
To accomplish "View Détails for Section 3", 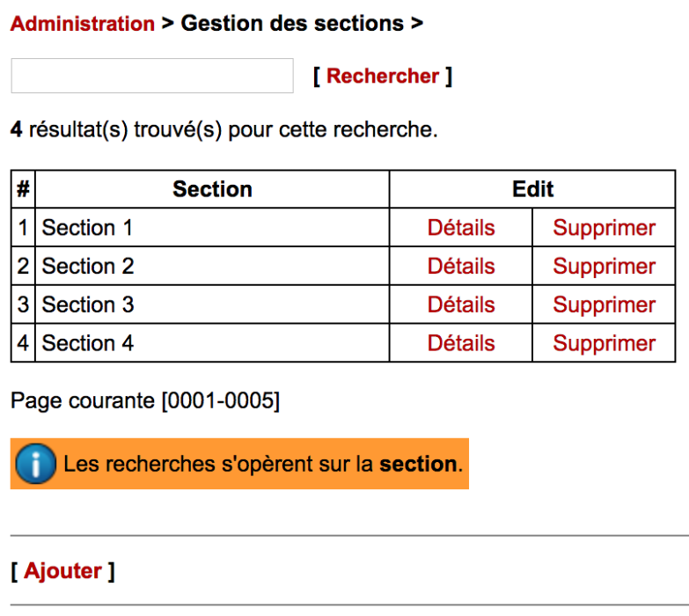I will [461, 305].
